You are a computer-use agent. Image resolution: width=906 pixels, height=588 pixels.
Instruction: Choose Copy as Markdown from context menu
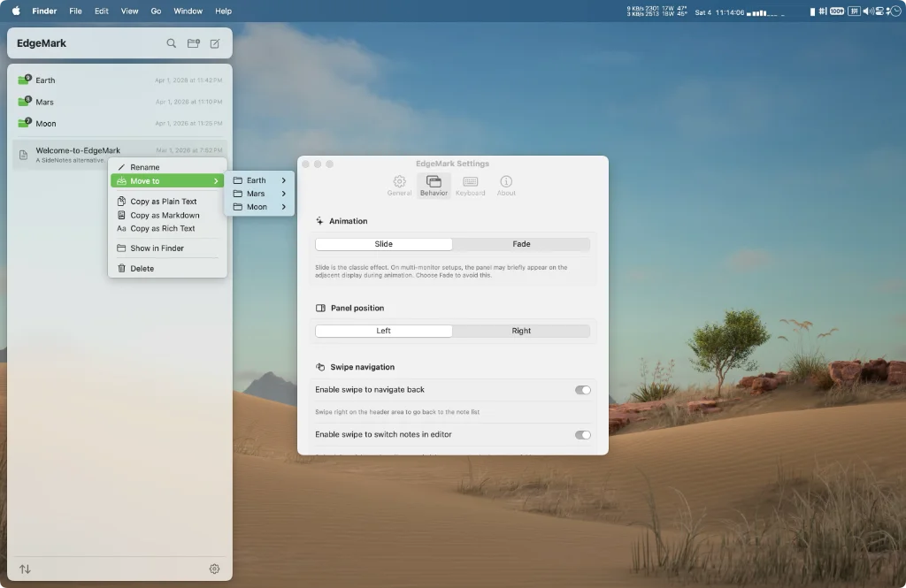tap(165, 215)
